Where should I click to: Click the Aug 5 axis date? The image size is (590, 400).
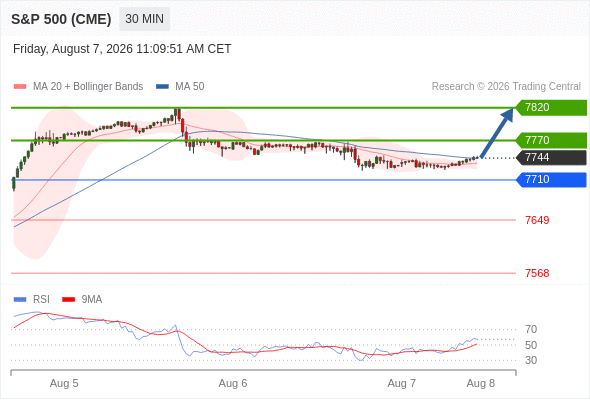click(64, 383)
